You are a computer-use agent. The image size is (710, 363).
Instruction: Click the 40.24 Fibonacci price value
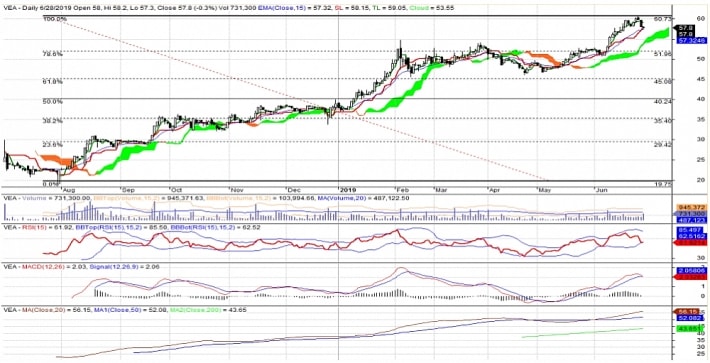662,101
